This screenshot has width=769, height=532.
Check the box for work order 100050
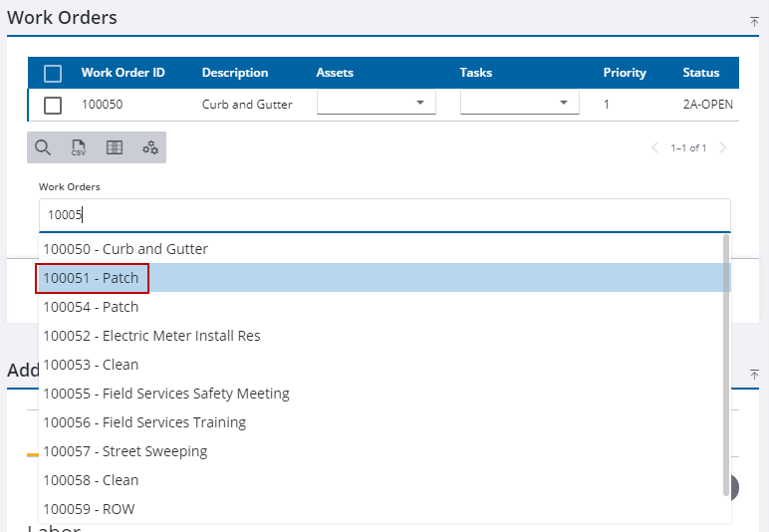pyautogui.click(x=53, y=105)
